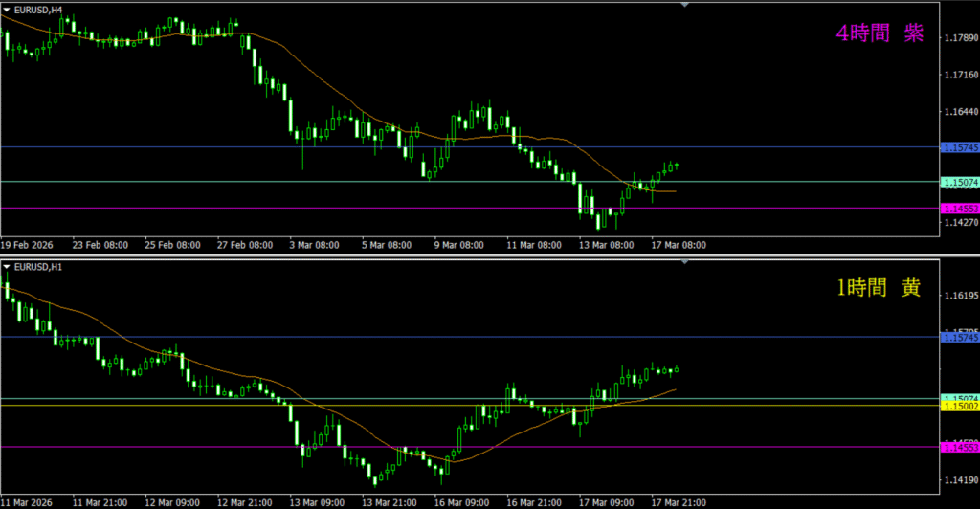Click the yellow 1時間 黄 text label

click(879, 288)
